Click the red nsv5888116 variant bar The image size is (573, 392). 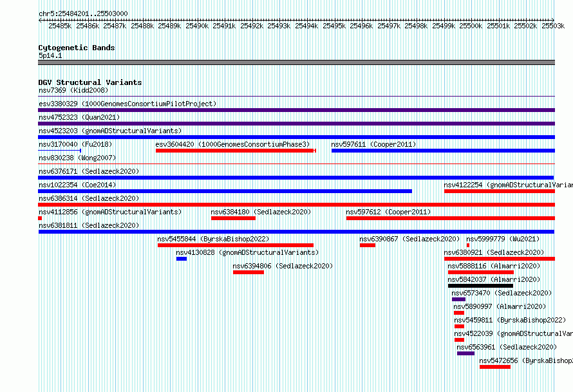point(481,272)
